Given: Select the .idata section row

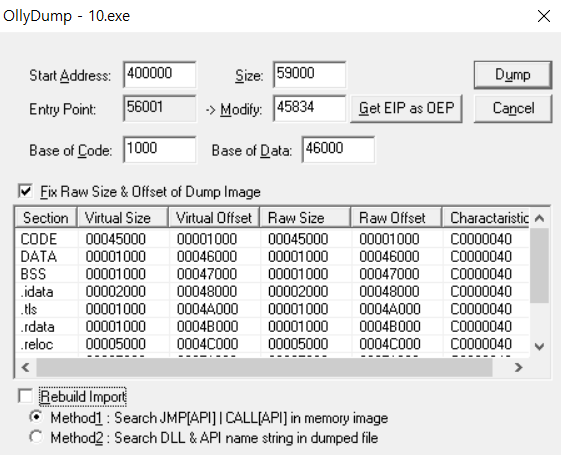Looking at the screenshot, I should coord(272,292).
